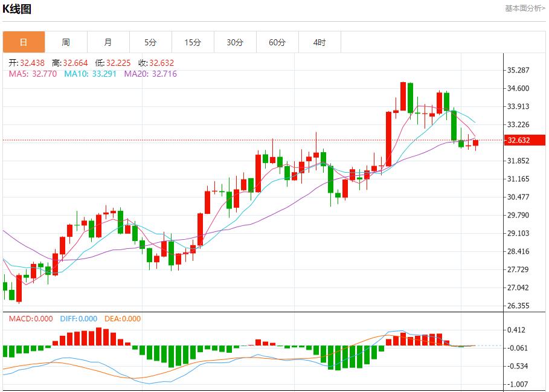Image resolution: width=549 pixels, height=392 pixels.
Task: Click the K线图 title heading
Action: [17, 9]
